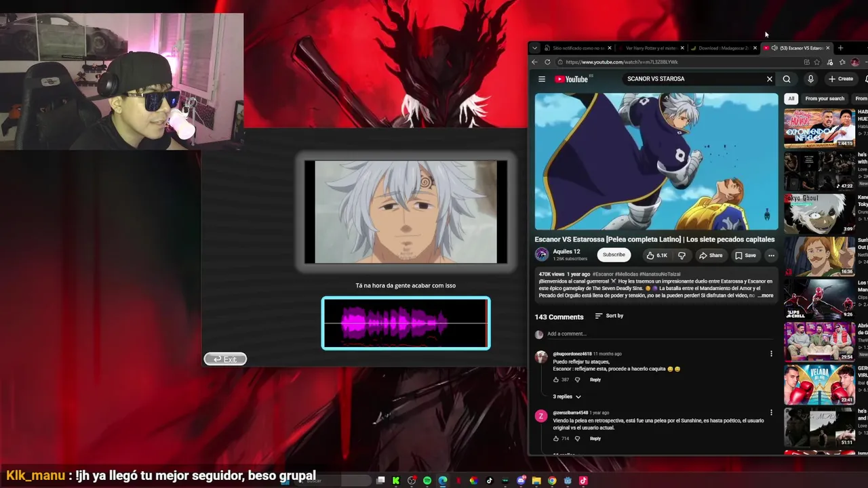The width and height of the screenshot is (868, 488).
Task: Open Spotify from the taskbar
Action: coord(427,481)
